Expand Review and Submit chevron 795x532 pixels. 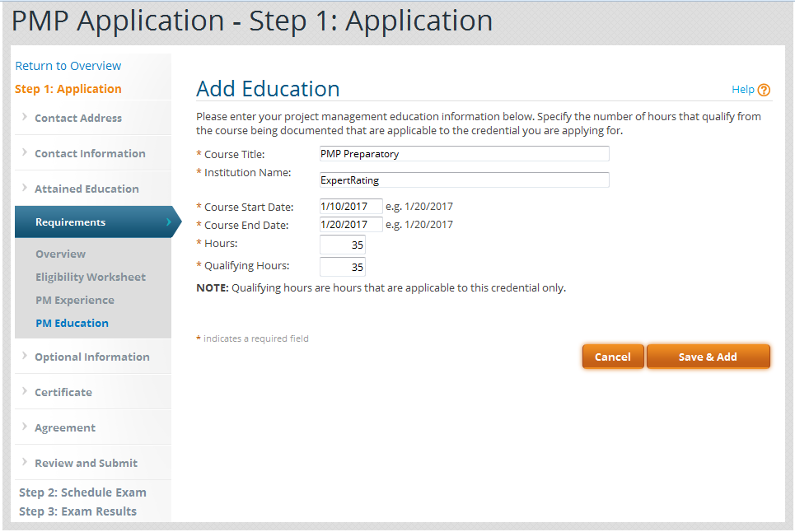(x=25, y=462)
